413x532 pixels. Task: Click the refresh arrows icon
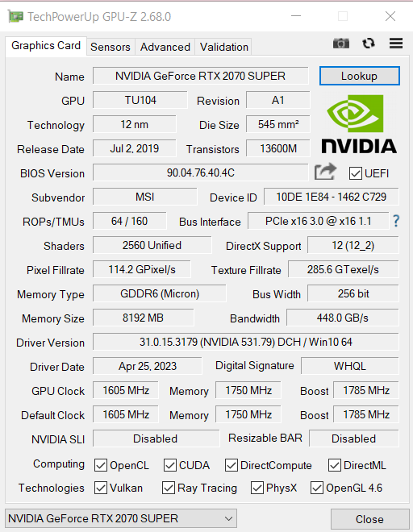tap(369, 44)
